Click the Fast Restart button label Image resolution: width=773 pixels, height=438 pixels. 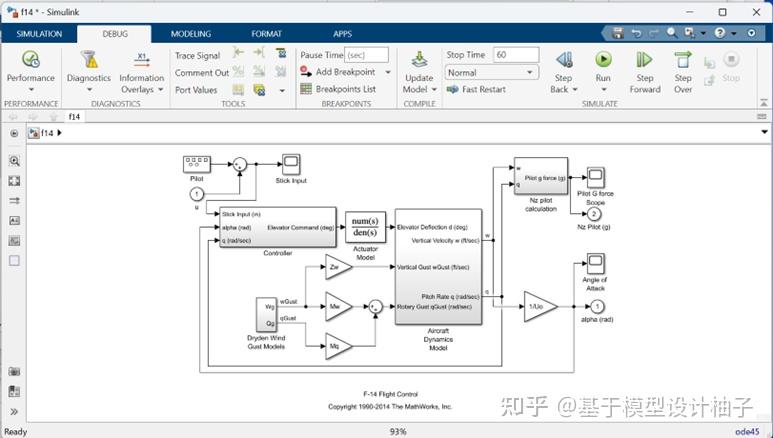click(x=484, y=89)
